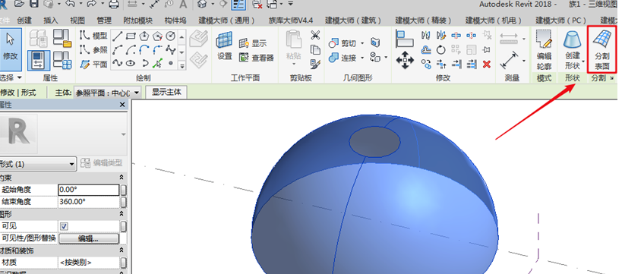Open the default 3D view house icon
This screenshot has width=644, height=274.
point(202,5)
